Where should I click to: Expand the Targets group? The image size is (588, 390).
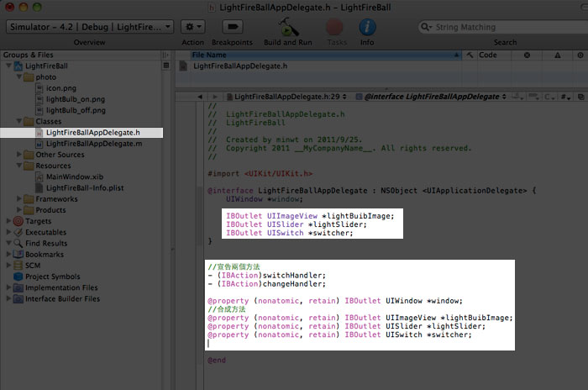tap(8, 221)
